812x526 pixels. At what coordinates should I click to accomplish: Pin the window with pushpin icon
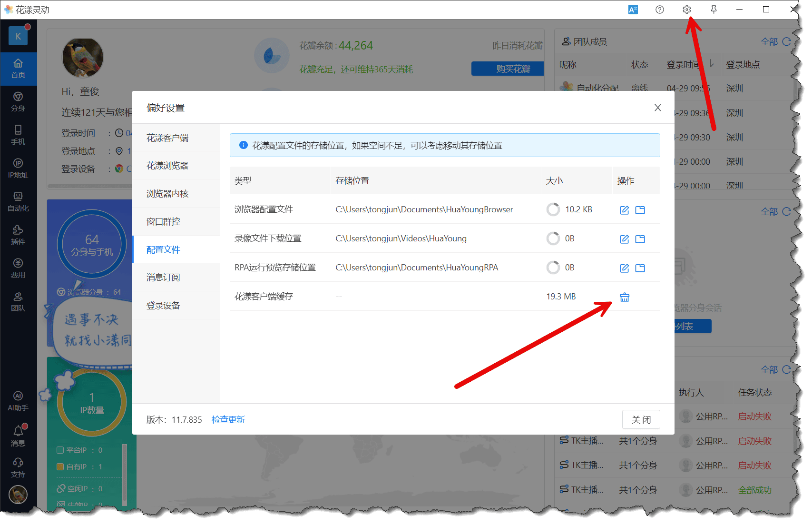tap(714, 10)
